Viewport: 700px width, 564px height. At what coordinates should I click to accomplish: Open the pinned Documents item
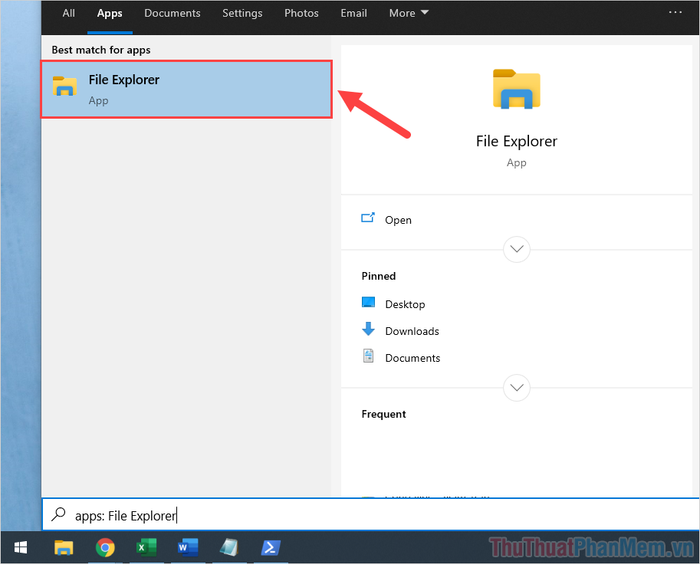pyautogui.click(x=412, y=358)
